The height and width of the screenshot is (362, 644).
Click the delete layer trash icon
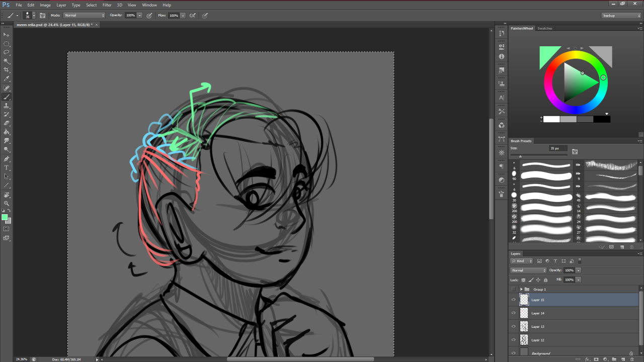point(632,359)
